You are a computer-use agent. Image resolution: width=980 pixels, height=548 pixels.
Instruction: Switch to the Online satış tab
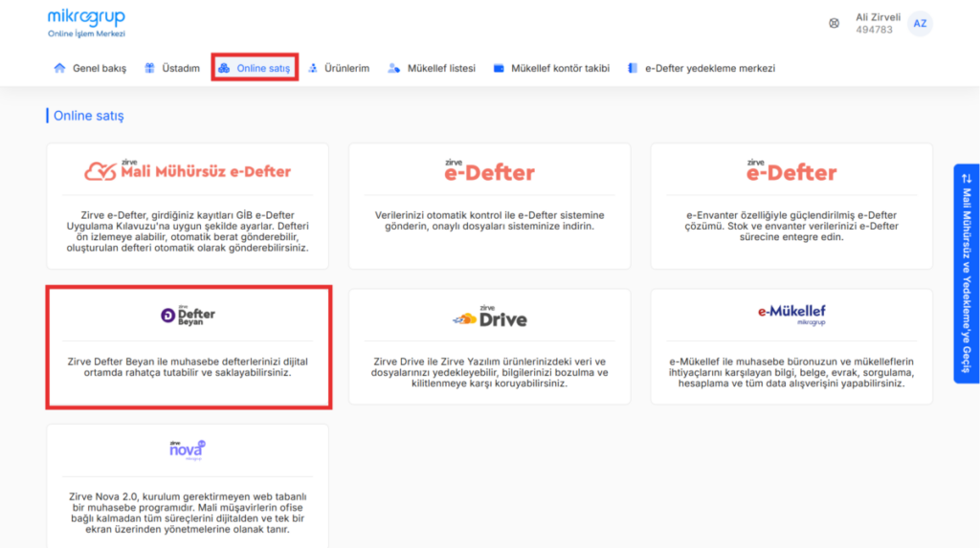(x=255, y=68)
